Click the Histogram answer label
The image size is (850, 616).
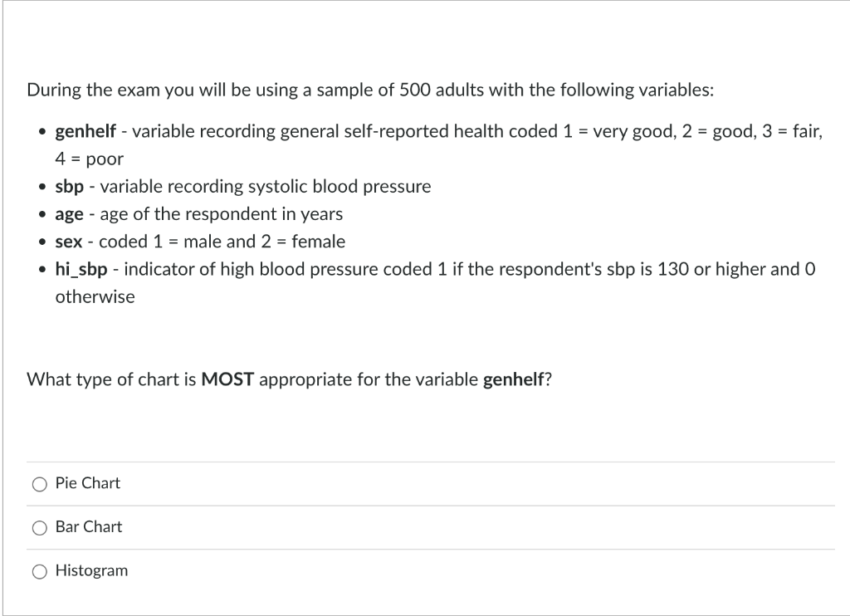91,571
